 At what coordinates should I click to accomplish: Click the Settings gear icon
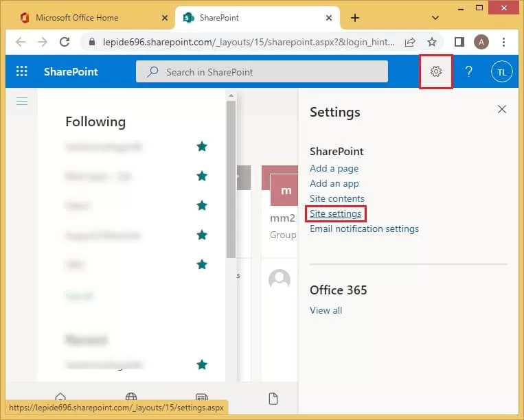click(435, 72)
